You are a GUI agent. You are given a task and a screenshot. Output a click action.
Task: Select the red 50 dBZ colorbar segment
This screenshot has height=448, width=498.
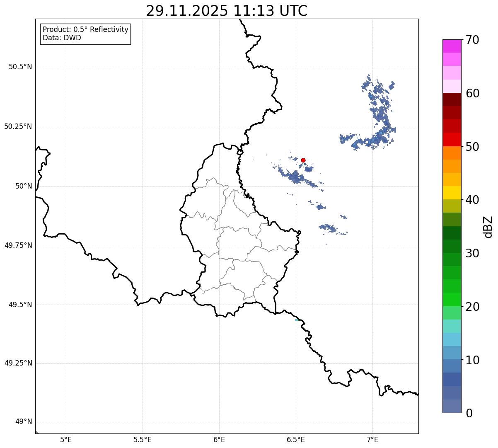(x=449, y=139)
